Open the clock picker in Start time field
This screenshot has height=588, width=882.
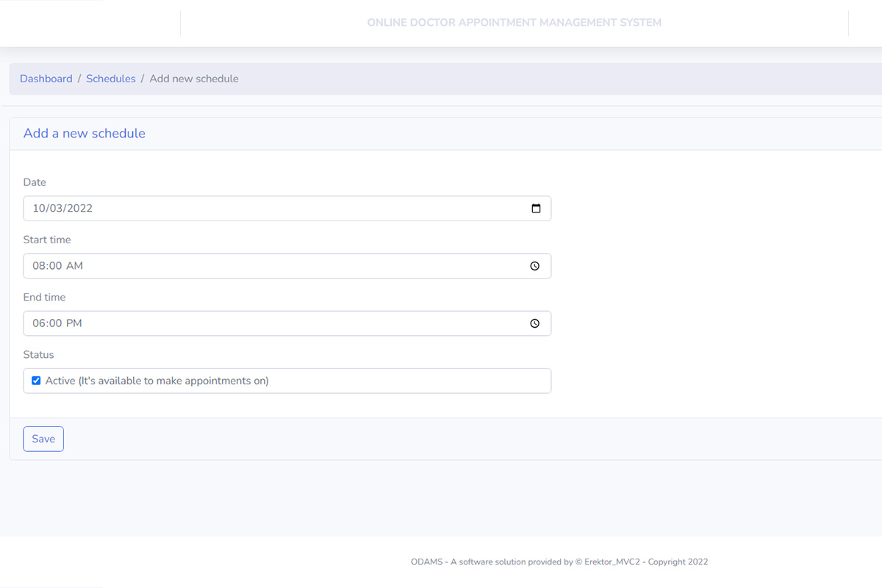point(535,266)
